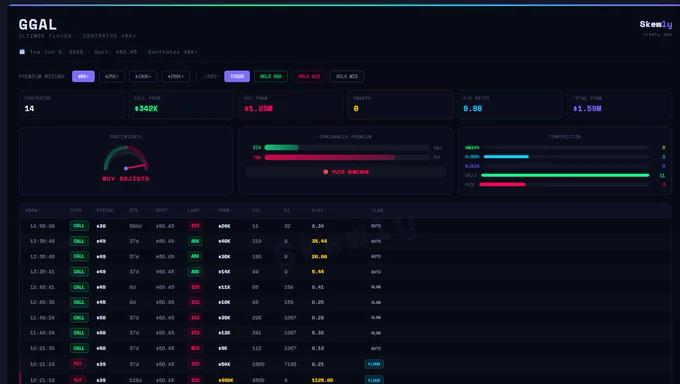The image size is (680, 384).
Task: Click the Contratos card showing 14
Action: click(x=71, y=104)
